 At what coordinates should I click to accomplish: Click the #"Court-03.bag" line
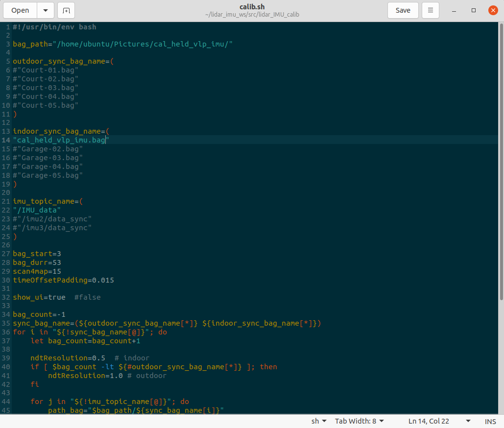point(46,88)
